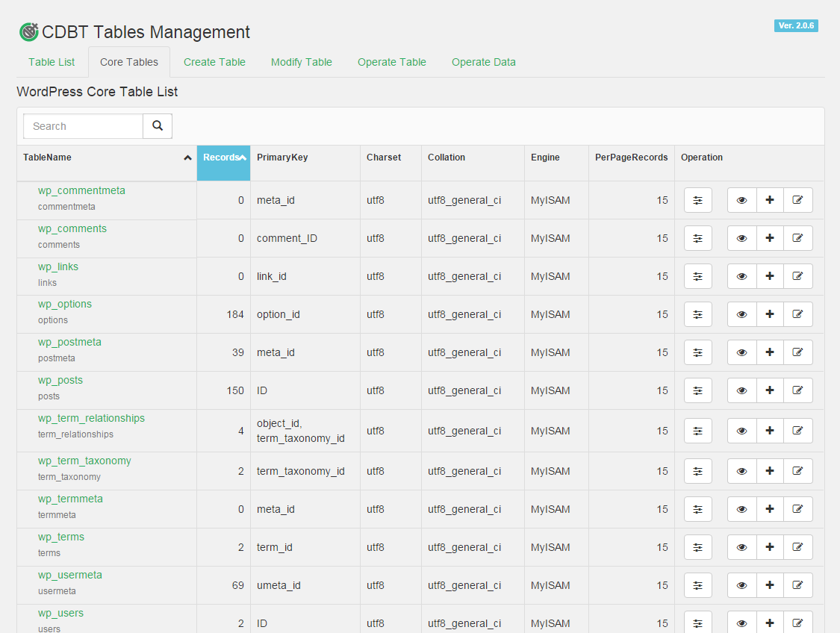Viewport: 840px width, 633px height.
Task: Focus the Search input field
Action: pyautogui.click(x=83, y=126)
